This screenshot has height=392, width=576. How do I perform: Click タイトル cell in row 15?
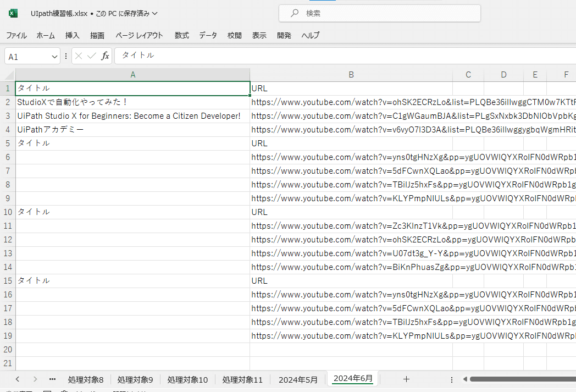tap(132, 281)
